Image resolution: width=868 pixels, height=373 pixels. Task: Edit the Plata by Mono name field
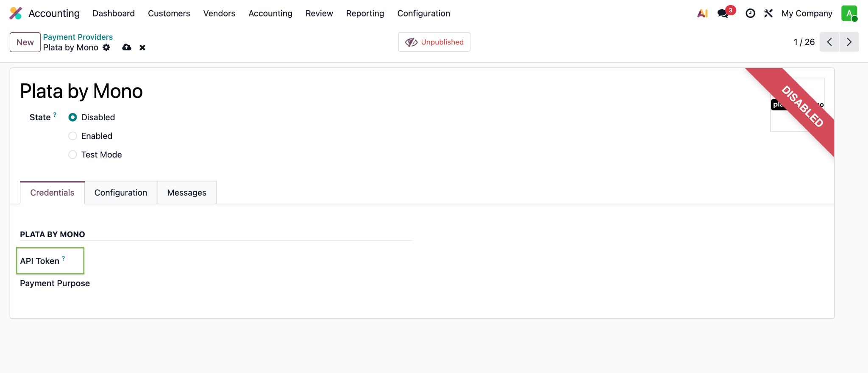(81, 91)
